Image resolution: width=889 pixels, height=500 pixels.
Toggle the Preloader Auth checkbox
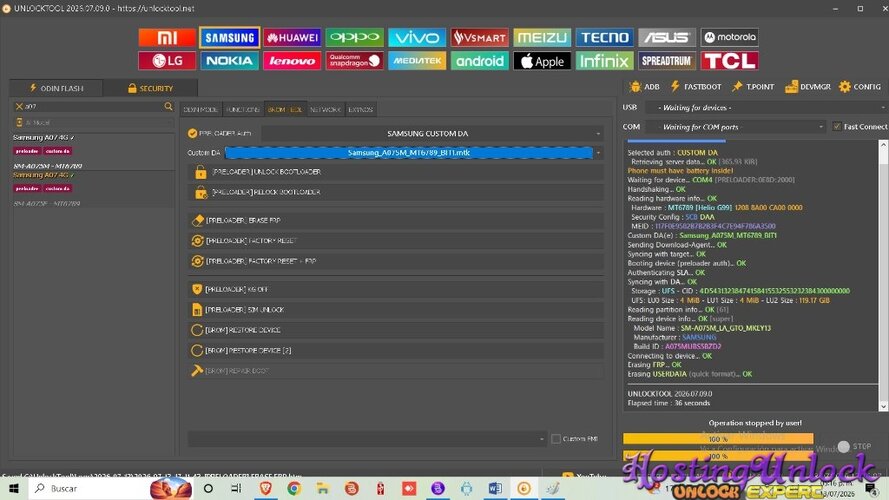click(x=193, y=133)
